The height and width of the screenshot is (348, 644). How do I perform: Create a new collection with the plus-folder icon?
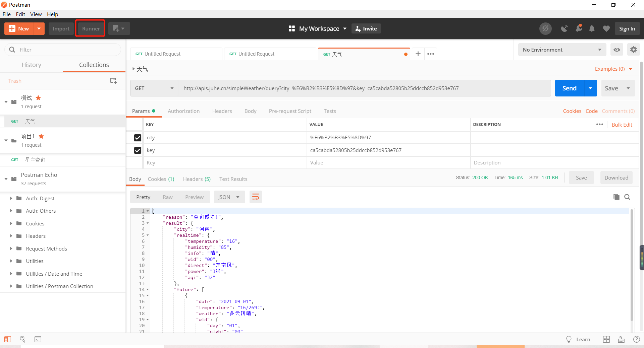tap(113, 81)
